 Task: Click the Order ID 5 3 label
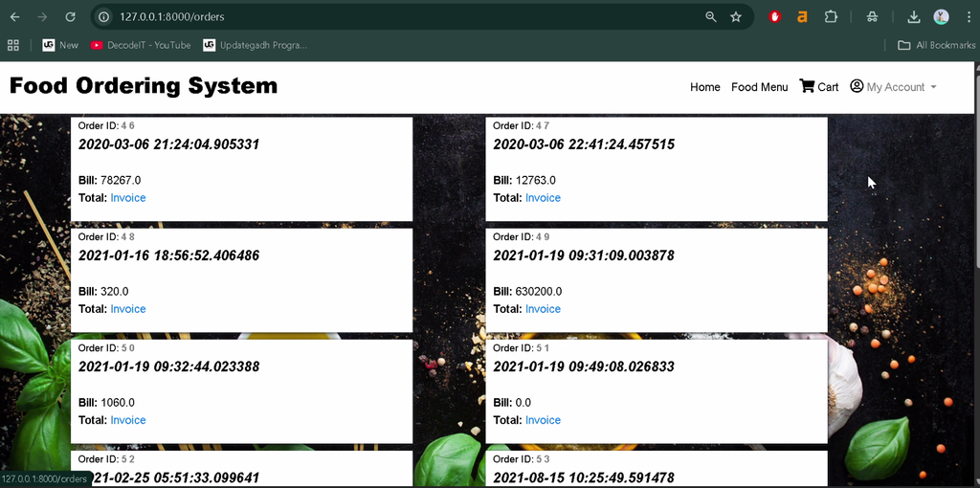pos(522,459)
